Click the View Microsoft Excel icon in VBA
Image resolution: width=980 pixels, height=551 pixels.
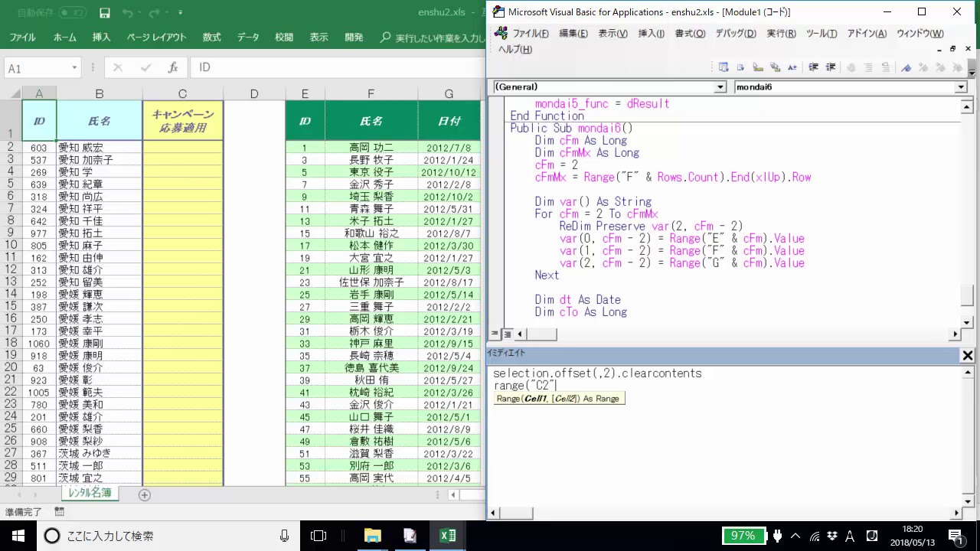tap(501, 33)
